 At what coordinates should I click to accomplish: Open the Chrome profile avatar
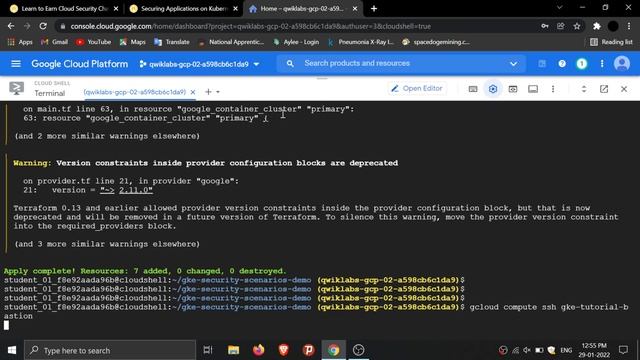[x=613, y=26]
